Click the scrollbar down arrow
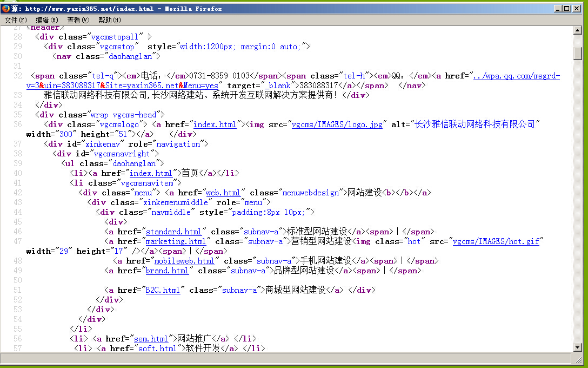Image resolution: width=588 pixels, height=368 pixels. click(x=577, y=347)
